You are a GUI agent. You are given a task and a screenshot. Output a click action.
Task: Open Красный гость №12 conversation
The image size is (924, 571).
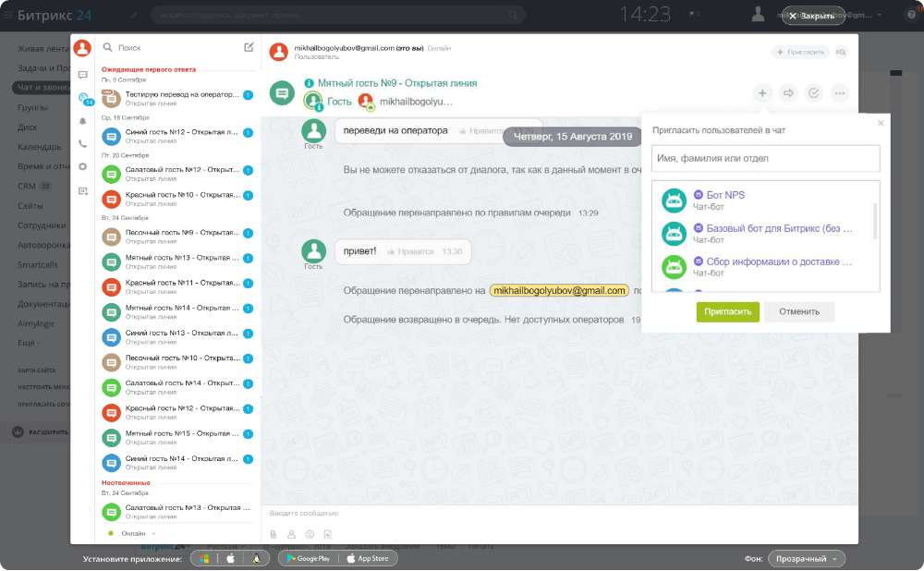tap(177, 412)
